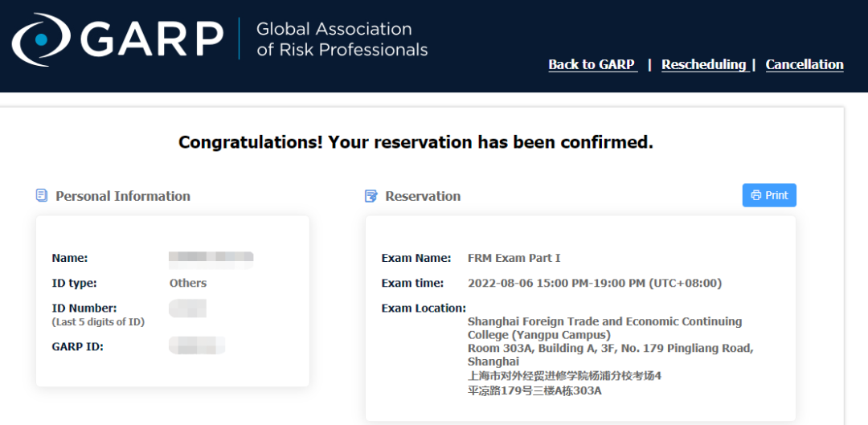Select the Personal Information section heading

tap(123, 196)
